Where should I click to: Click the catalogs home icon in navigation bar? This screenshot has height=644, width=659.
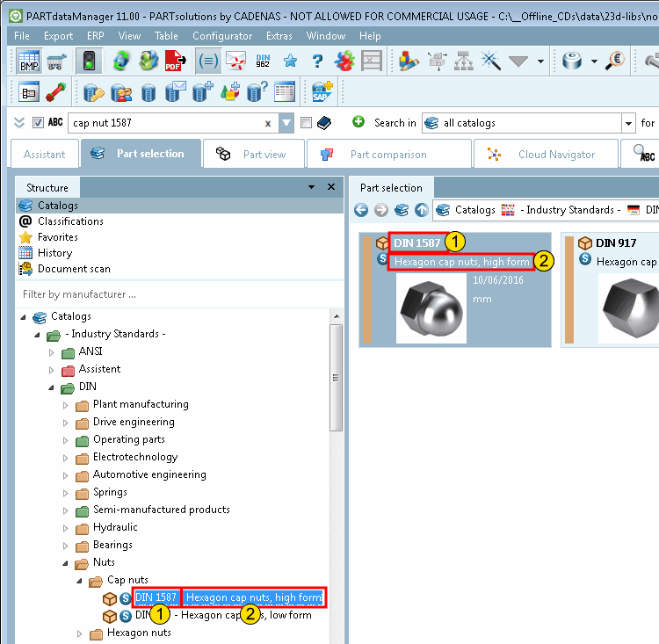(402, 210)
